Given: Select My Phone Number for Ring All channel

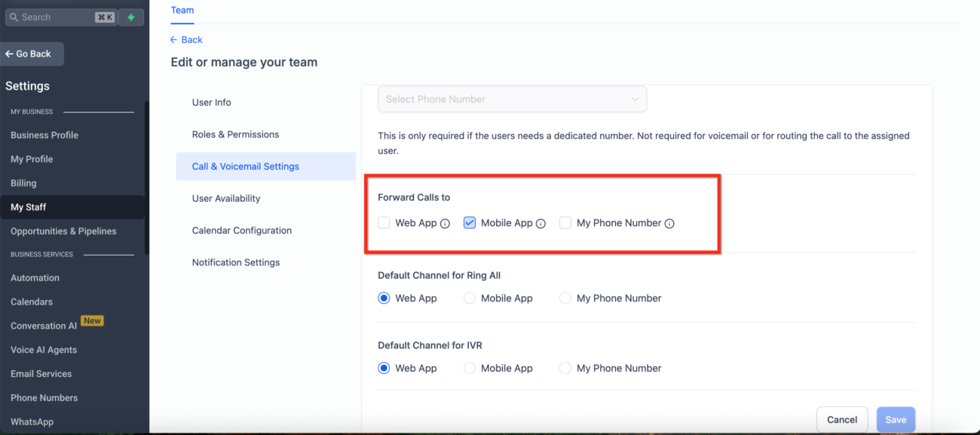Looking at the screenshot, I should pyautogui.click(x=565, y=299).
